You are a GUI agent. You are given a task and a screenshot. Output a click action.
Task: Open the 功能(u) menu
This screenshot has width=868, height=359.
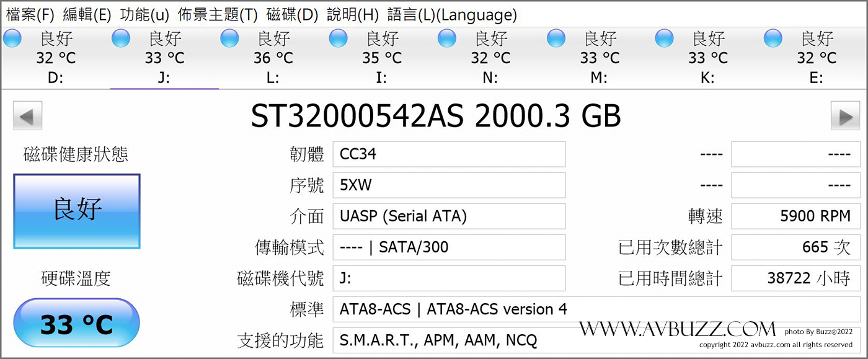(x=144, y=14)
